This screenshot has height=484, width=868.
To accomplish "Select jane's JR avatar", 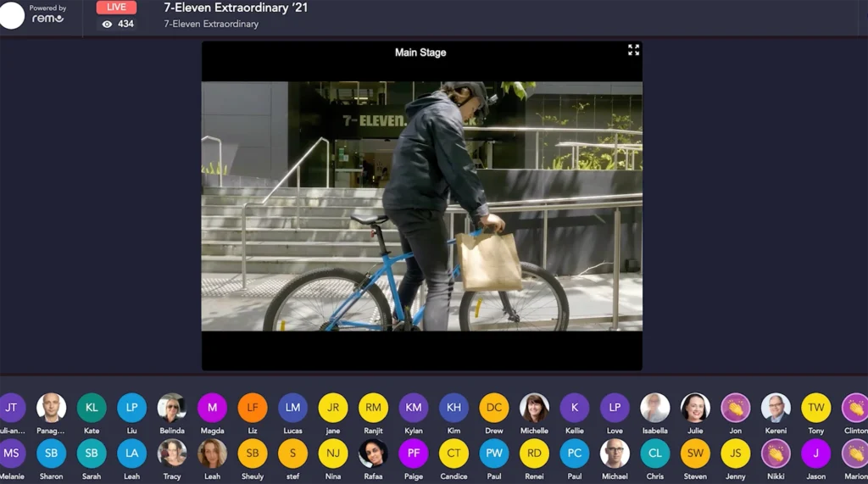I will point(332,408).
